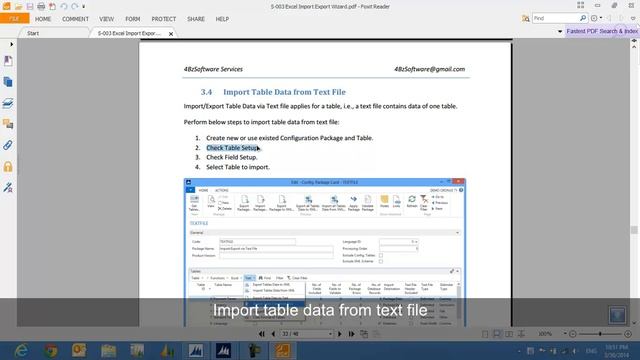Open the PROTECT ribbon tab
The width and height of the screenshot is (640, 360).
[164, 19]
